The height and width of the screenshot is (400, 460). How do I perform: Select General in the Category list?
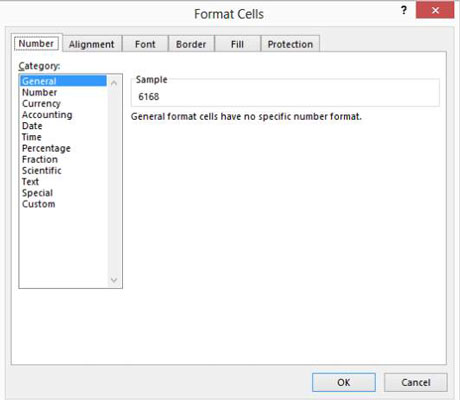tap(63, 81)
